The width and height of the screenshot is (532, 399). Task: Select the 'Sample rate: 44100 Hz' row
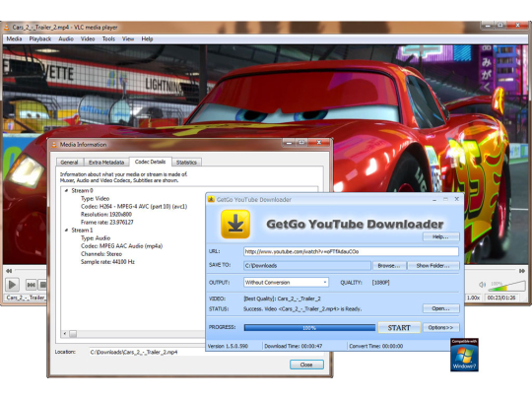[x=107, y=262]
